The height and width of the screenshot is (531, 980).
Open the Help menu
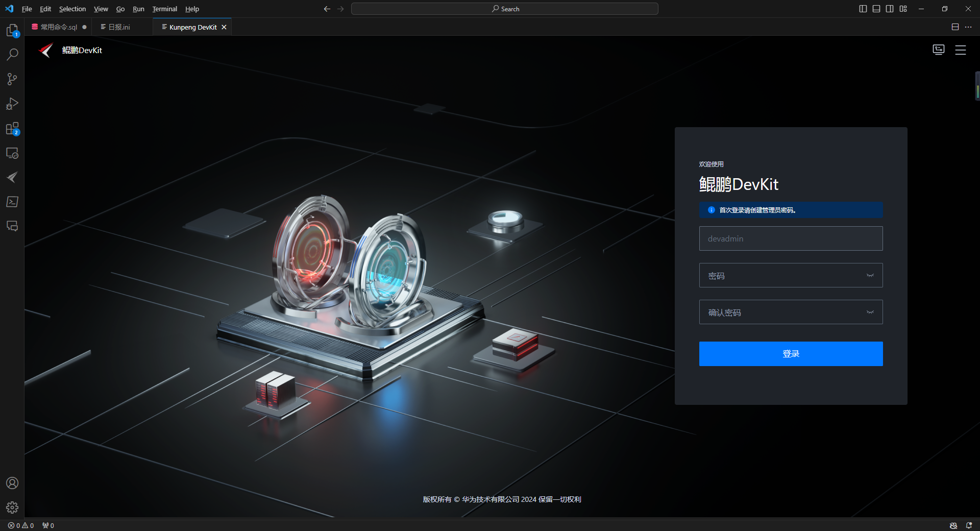tap(192, 9)
